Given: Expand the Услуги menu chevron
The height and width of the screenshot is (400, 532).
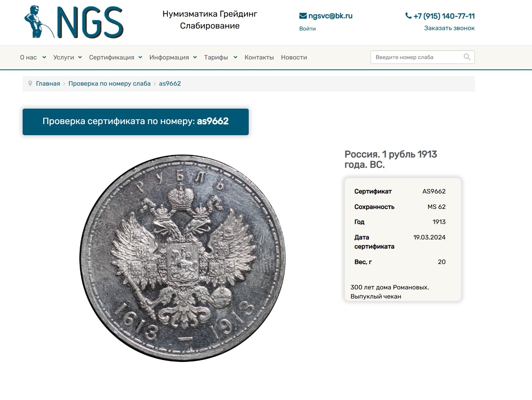Looking at the screenshot, I should point(80,57).
